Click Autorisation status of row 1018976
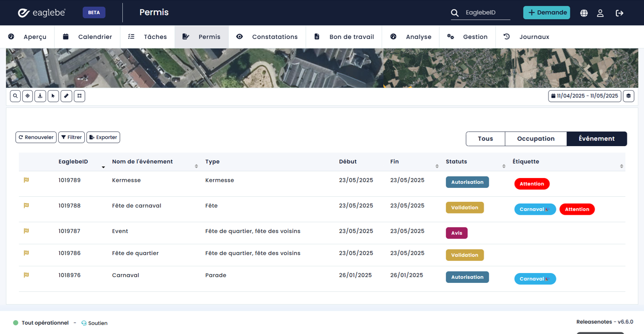The height and width of the screenshot is (334, 644). point(467,277)
